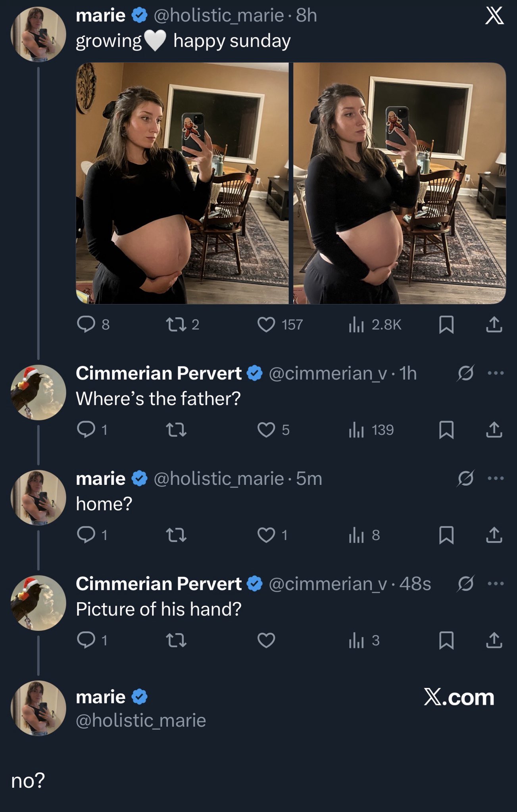
Task: Bookmark the 'growing happy sunday' post
Action: (x=446, y=325)
